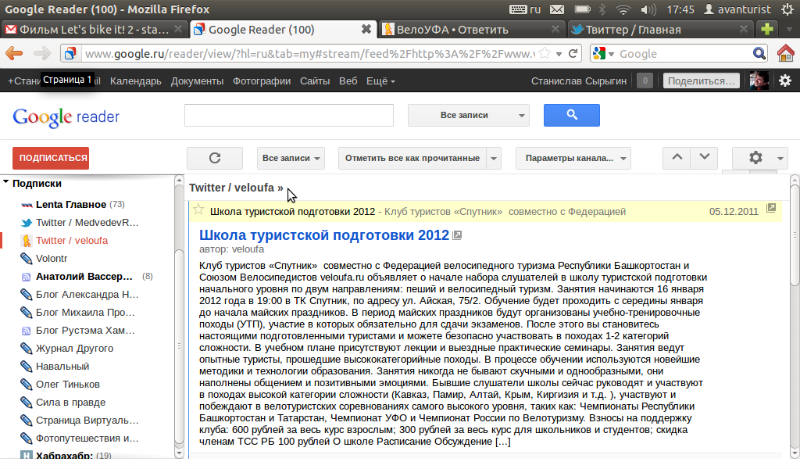The image size is (800, 469).
Task: Open the Все записи view filter dropdown
Action: (x=291, y=158)
